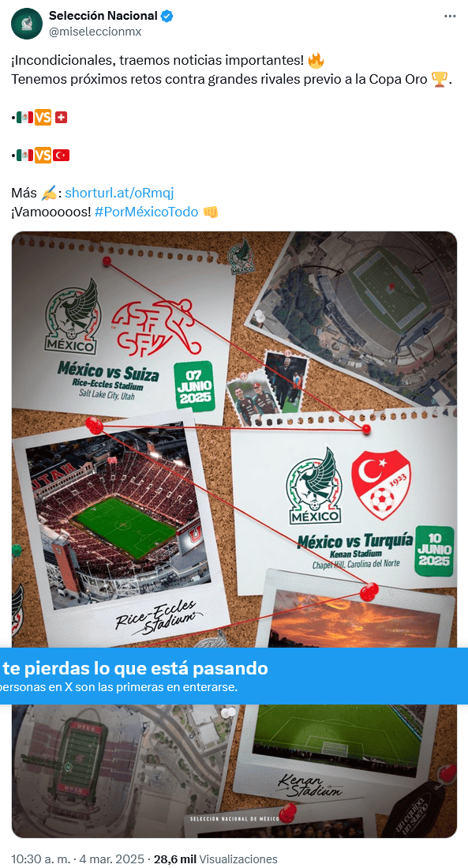The image size is (468, 868).
Task: Follow the shorturl.at/oRmqj link
Action: (x=119, y=193)
